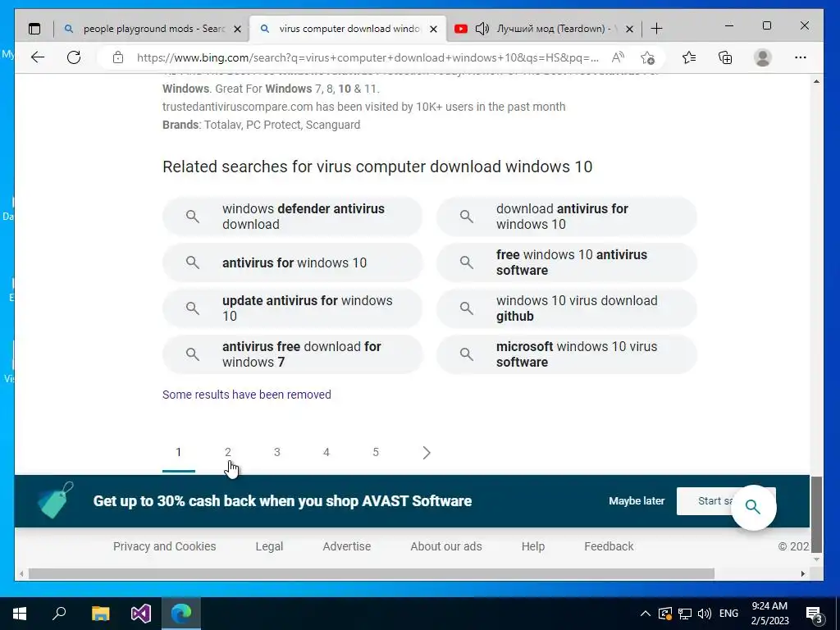Open the tab actions menu icon
Image resolution: width=840 pixels, height=630 pixels.
point(34,29)
